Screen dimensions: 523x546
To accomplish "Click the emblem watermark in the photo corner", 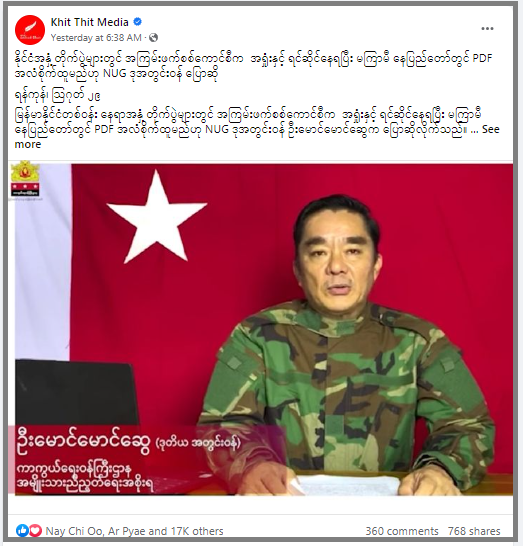I will (25, 178).
